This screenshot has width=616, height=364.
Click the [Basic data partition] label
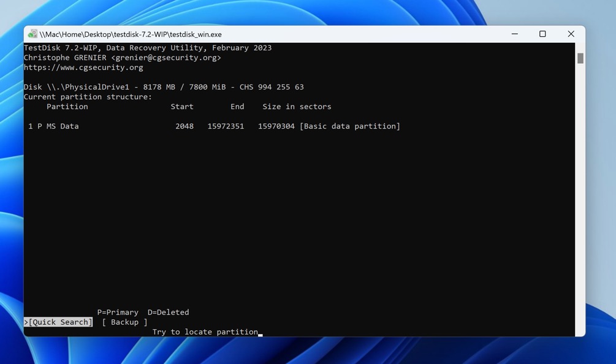coord(349,126)
